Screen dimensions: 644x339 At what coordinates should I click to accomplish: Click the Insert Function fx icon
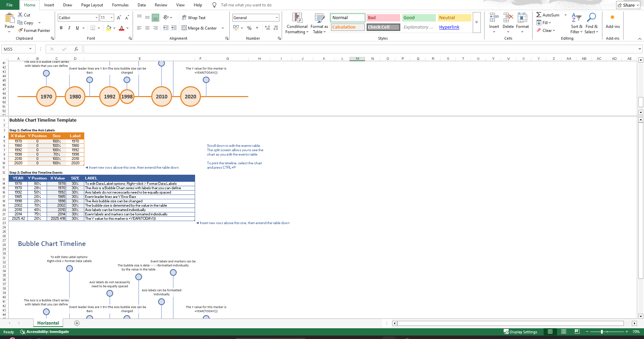(x=76, y=49)
